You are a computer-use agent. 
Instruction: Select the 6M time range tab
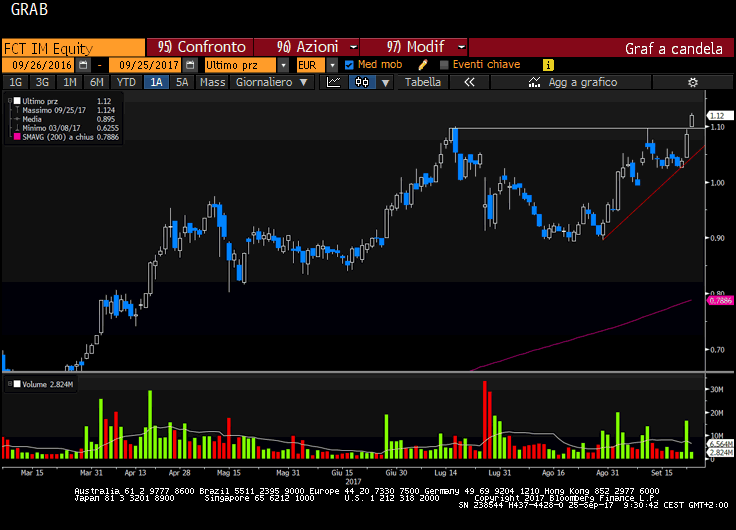(x=95, y=83)
